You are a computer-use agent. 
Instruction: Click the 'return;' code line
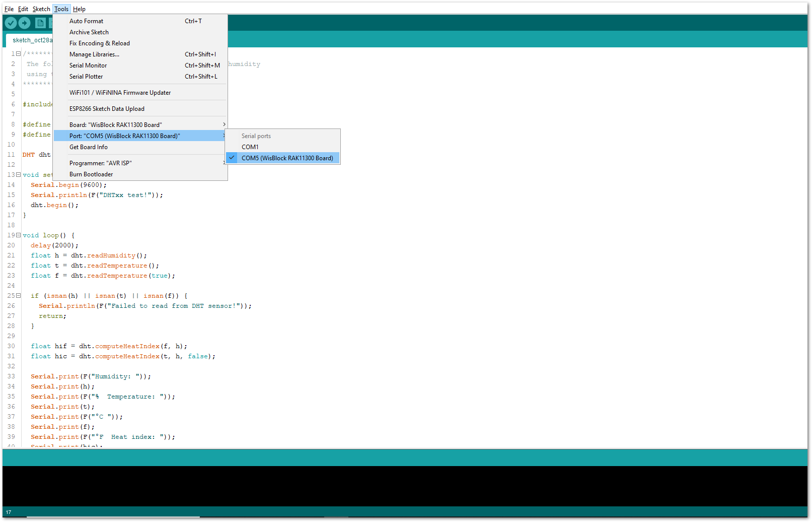52,316
